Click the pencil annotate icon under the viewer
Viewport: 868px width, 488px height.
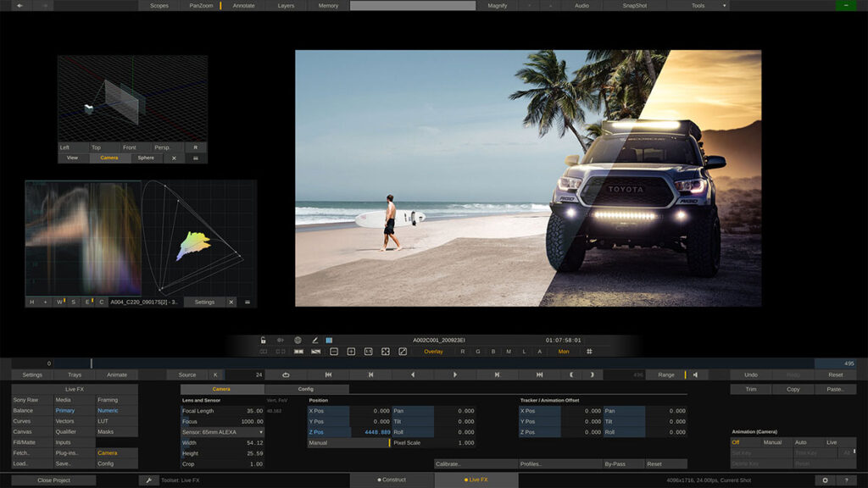click(314, 340)
